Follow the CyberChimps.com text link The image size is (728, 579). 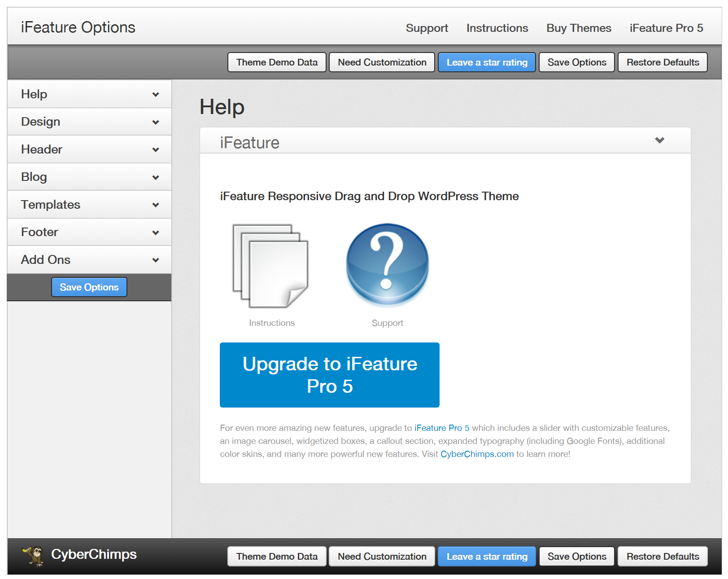pyautogui.click(x=477, y=454)
